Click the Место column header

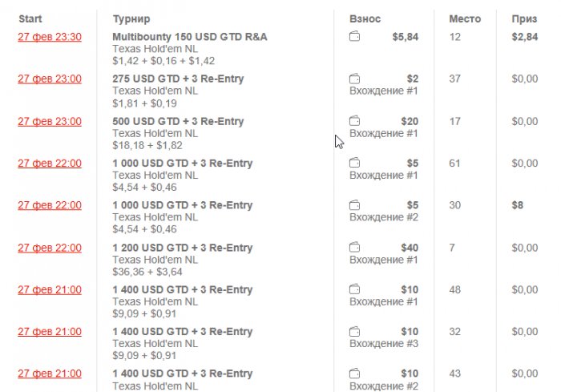pyautogui.click(x=465, y=18)
